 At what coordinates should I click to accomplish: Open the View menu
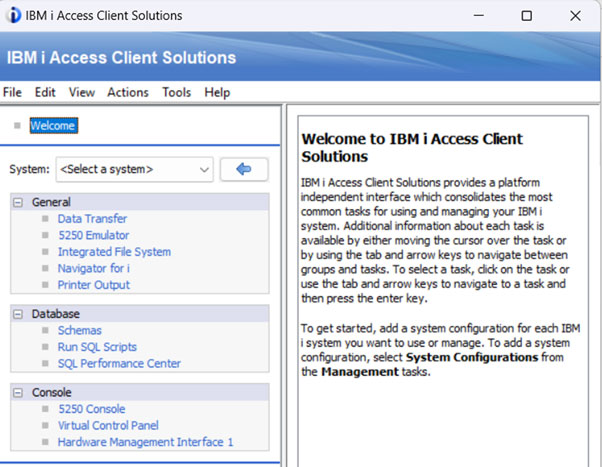coord(82,92)
